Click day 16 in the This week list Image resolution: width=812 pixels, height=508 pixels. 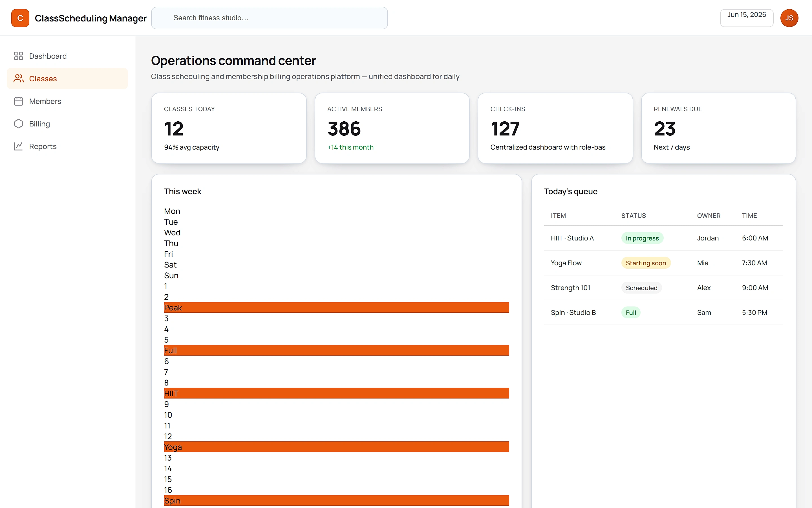pos(168,490)
